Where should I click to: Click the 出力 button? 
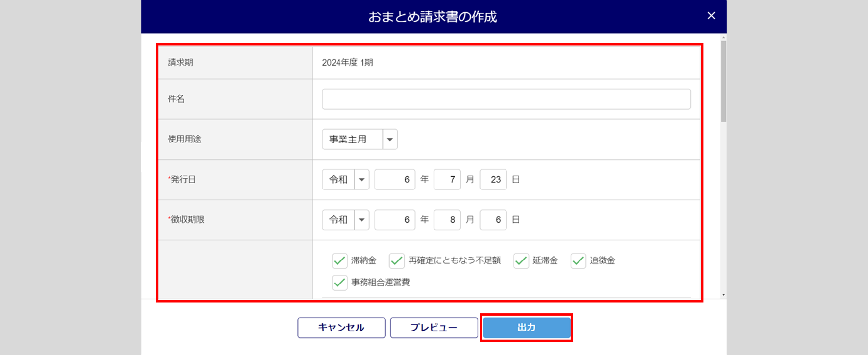coord(527,328)
